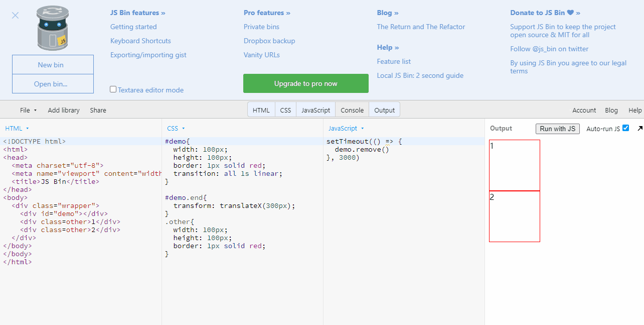Open the Dropbox backup link
Screen dimensions: 644x325
click(269, 41)
